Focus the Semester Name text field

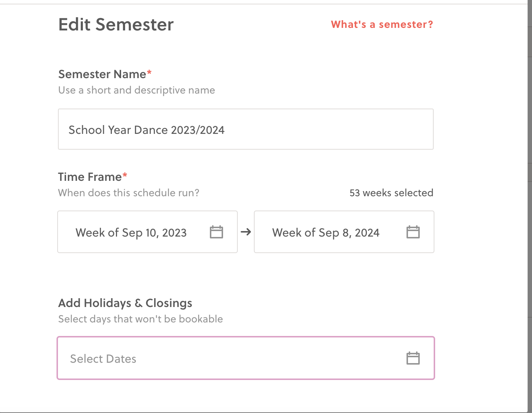point(245,129)
